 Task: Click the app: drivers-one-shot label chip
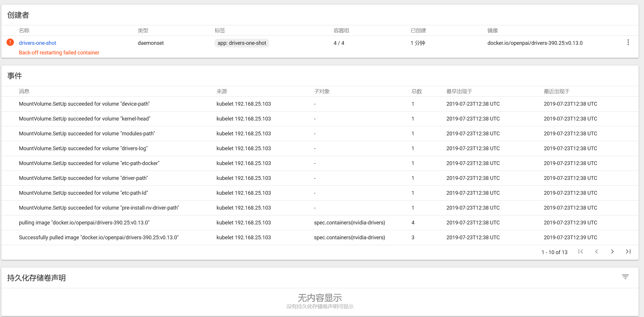pos(242,43)
